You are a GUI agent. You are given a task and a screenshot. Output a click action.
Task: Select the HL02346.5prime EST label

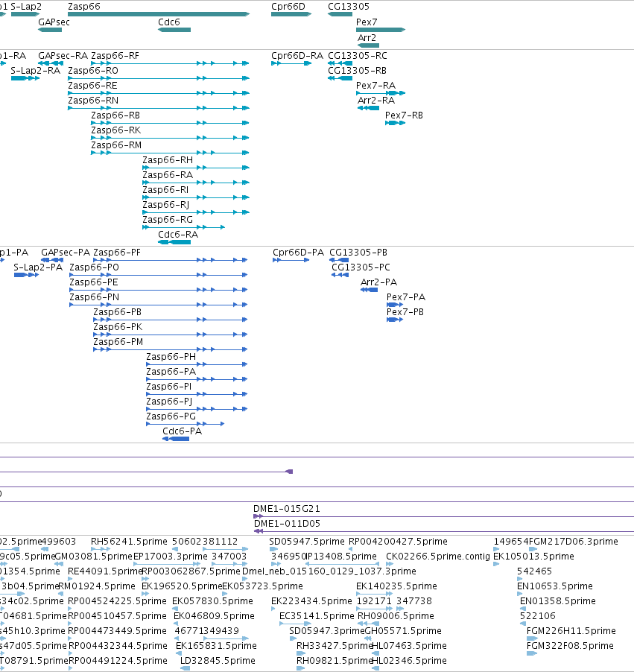(x=409, y=660)
